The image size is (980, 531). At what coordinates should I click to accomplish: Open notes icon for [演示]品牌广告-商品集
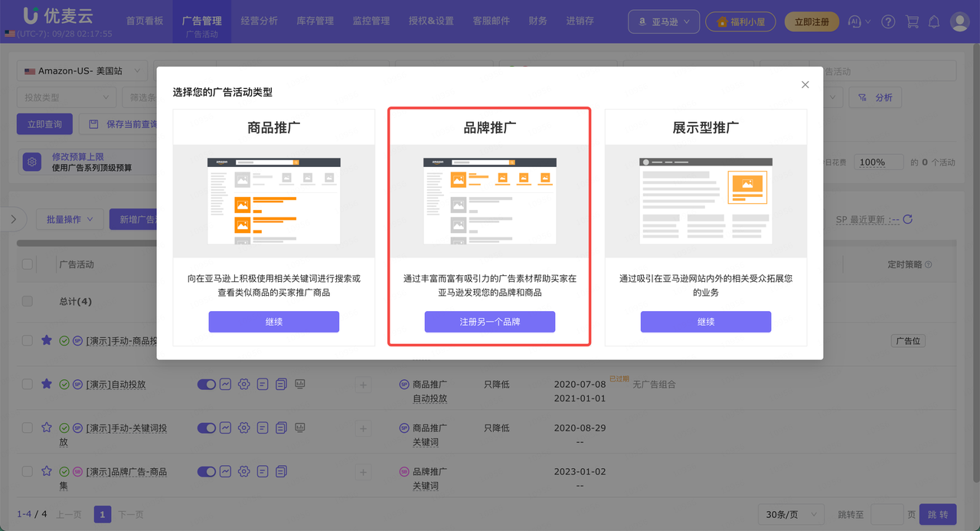point(263,471)
